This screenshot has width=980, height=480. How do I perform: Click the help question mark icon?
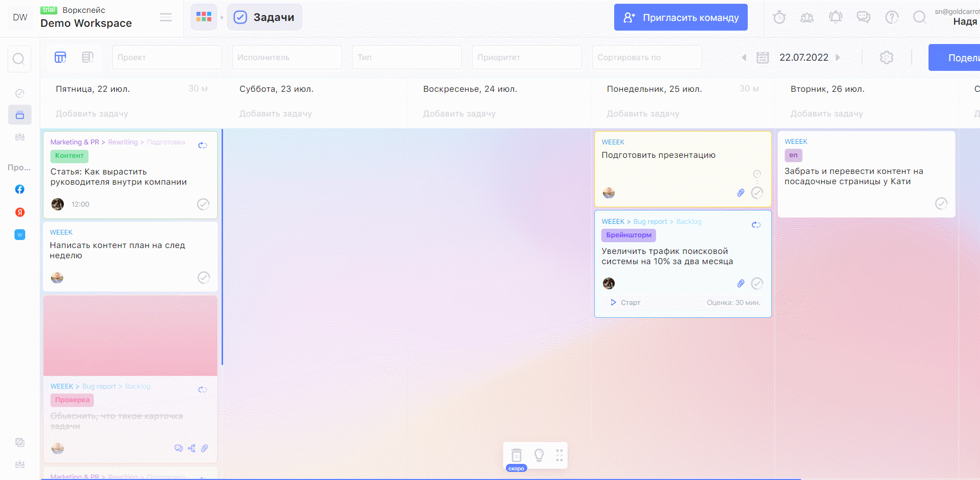(x=891, y=18)
